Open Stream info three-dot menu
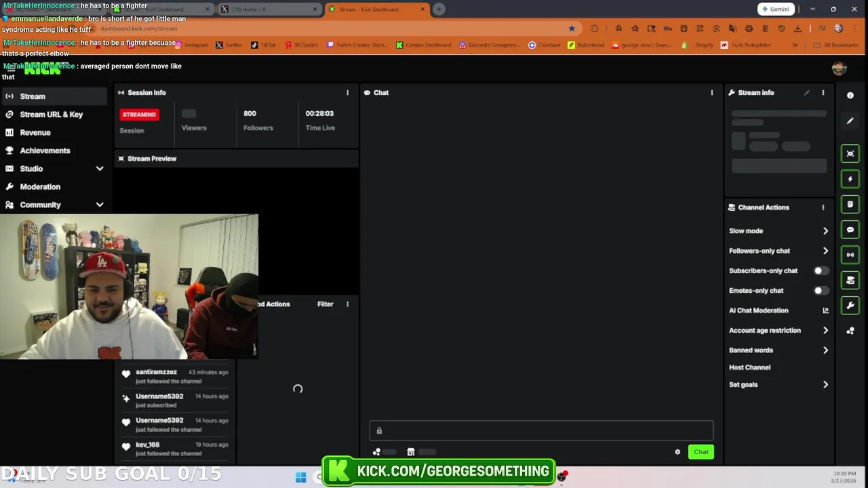Screen dimensions: 868x488 click(x=823, y=93)
